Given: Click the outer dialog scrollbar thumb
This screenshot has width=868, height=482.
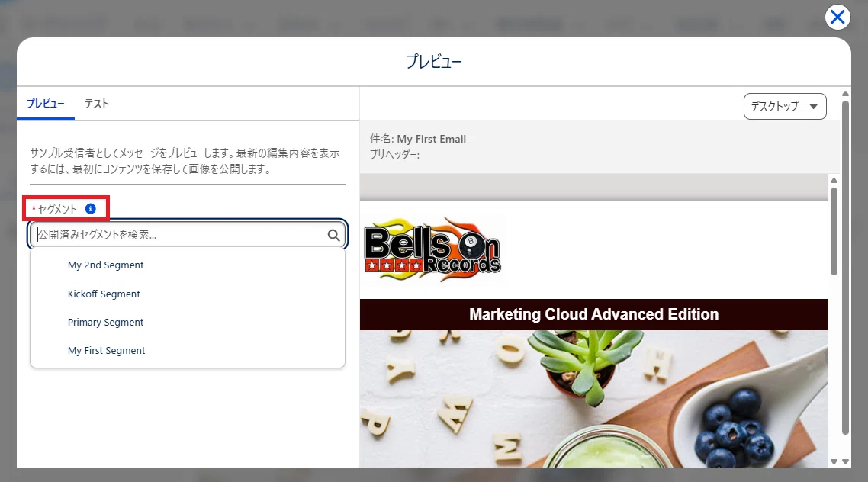Looking at the screenshot, I should click(845, 267).
